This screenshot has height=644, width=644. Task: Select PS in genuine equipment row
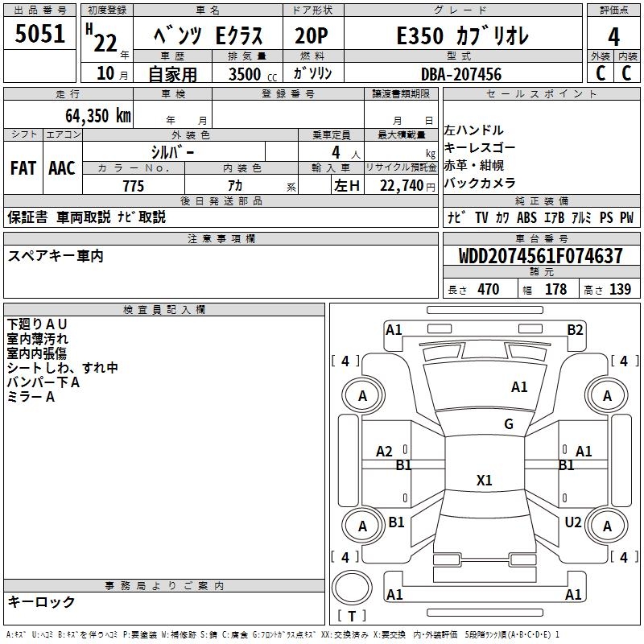click(x=606, y=217)
